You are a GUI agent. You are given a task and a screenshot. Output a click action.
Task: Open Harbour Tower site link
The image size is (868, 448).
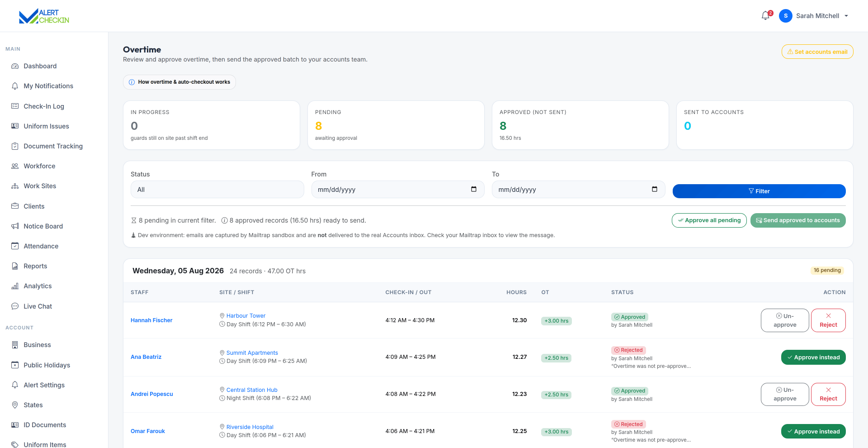246,316
